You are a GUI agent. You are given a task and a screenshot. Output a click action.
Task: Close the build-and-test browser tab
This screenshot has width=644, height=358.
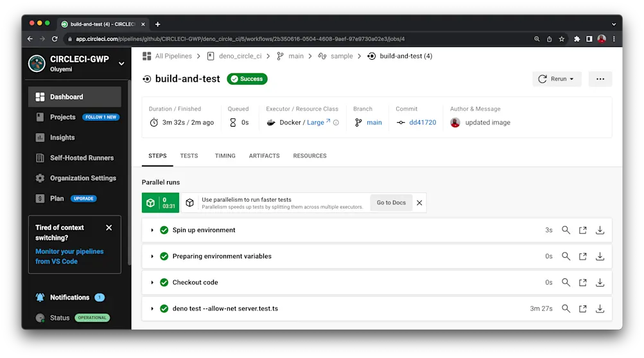point(143,24)
